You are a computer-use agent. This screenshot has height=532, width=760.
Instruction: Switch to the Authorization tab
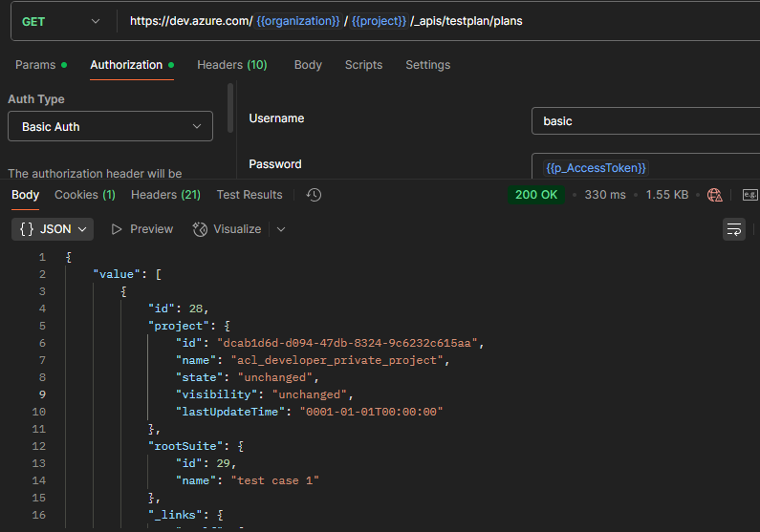pos(132,65)
